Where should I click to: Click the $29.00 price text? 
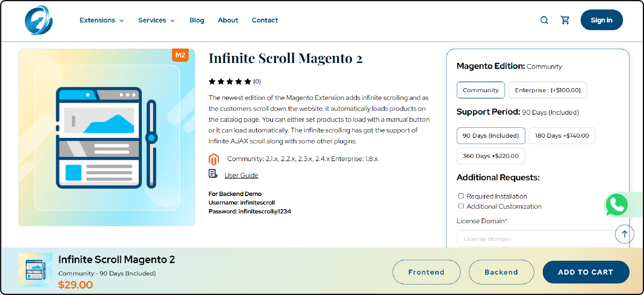76,285
